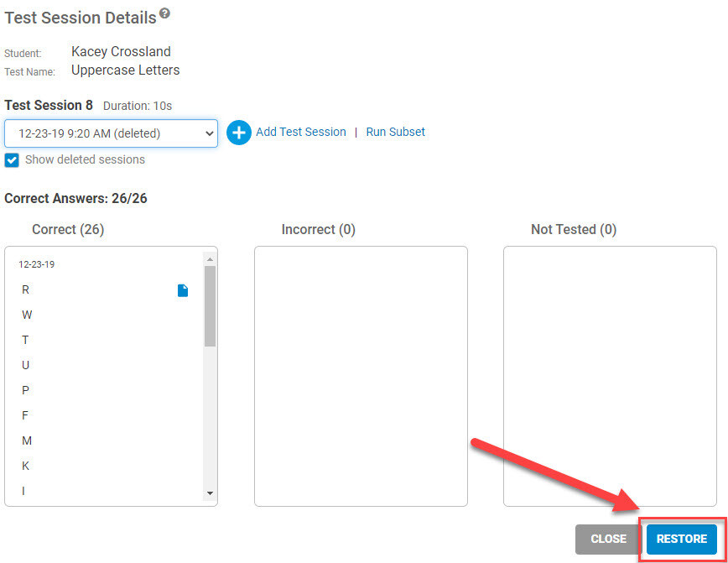Click inside the empty Incorrect list box
The height and width of the screenshot is (563, 728).
361,376
